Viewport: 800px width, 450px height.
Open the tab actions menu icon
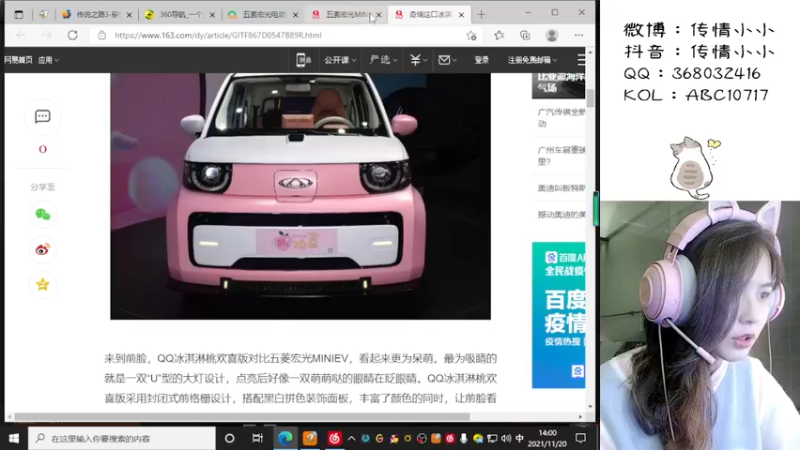18,14
